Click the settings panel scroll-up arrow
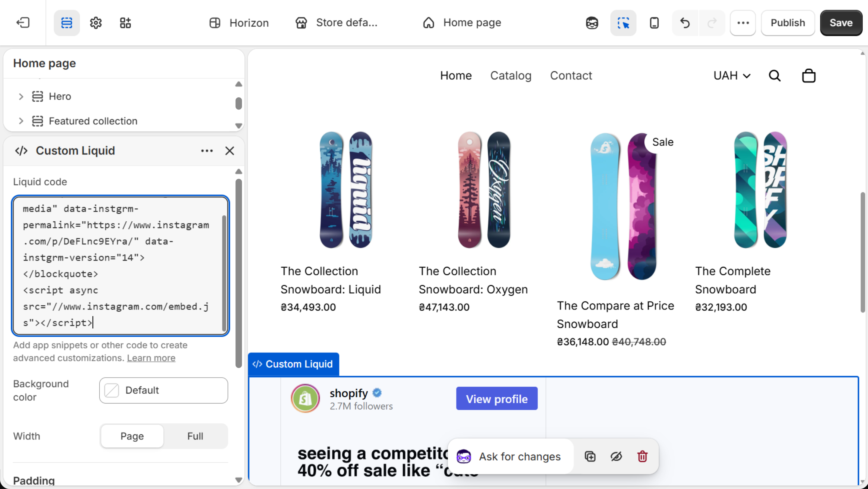 coord(238,172)
